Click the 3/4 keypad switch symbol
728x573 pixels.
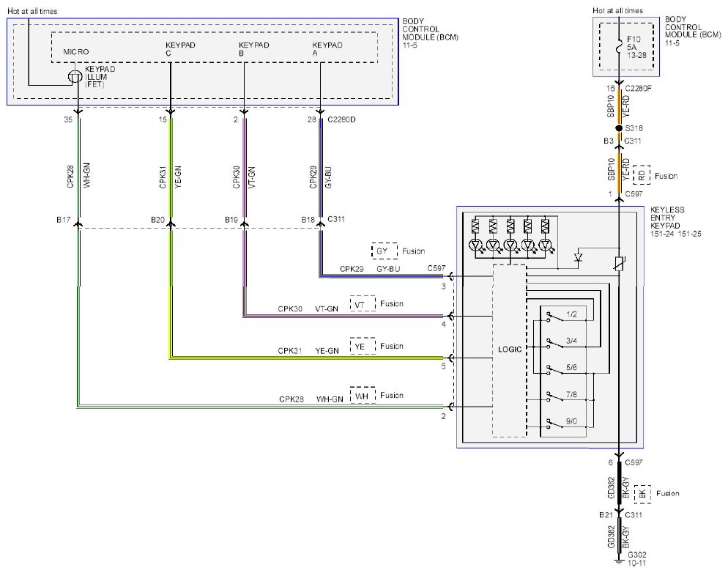[x=554, y=344]
